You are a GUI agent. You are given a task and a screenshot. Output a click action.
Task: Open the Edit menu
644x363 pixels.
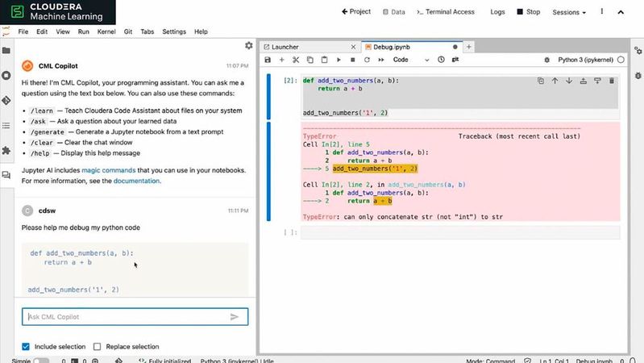pyautogui.click(x=42, y=31)
